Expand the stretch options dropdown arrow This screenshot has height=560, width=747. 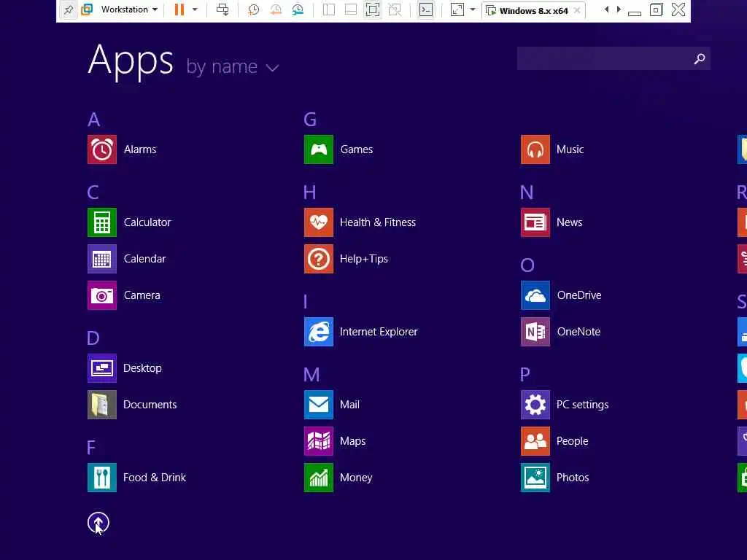pyautogui.click(x=473, y=9)
